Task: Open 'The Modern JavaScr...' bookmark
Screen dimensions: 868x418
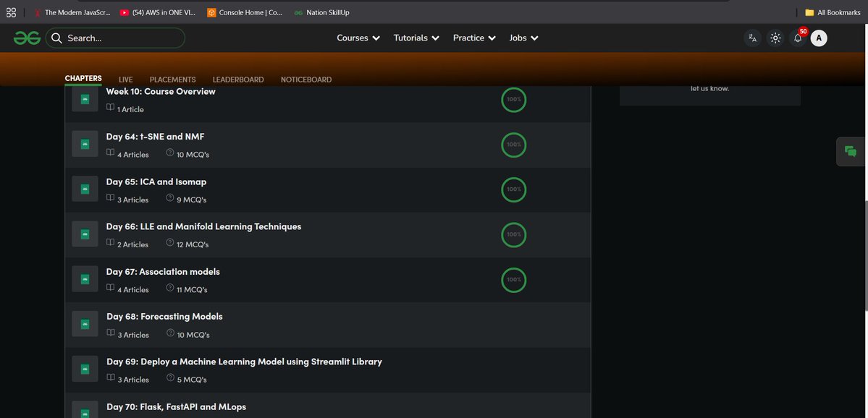Action: (x=72, y=12)
